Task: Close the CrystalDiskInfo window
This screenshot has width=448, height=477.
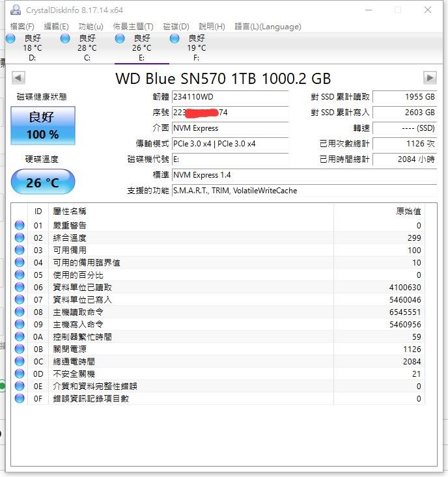Action: (428, 10)
